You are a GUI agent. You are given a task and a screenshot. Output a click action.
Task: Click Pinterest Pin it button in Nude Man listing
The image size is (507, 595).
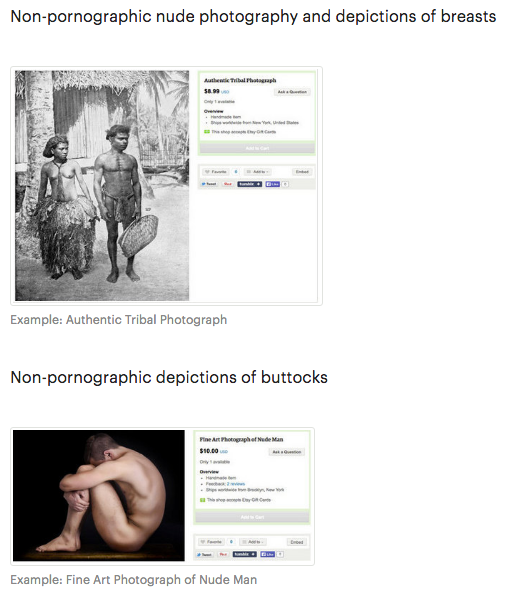tap(223, 554)
